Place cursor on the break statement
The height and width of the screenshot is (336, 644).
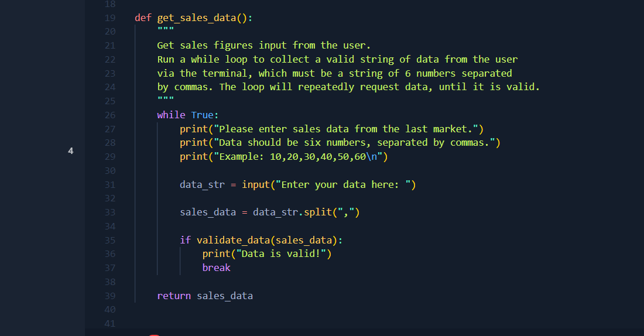(217, 268)
